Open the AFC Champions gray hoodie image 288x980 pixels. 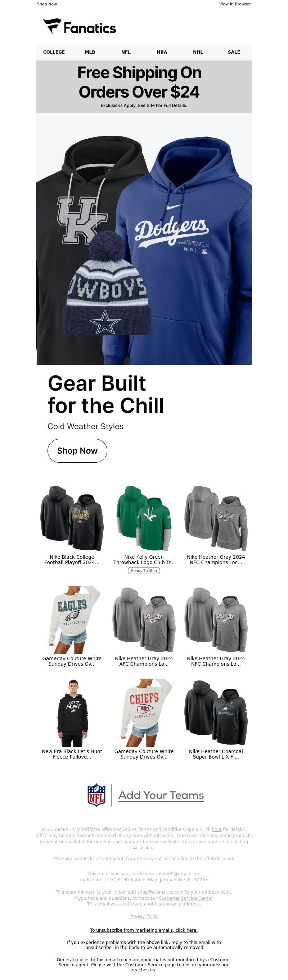144,620
